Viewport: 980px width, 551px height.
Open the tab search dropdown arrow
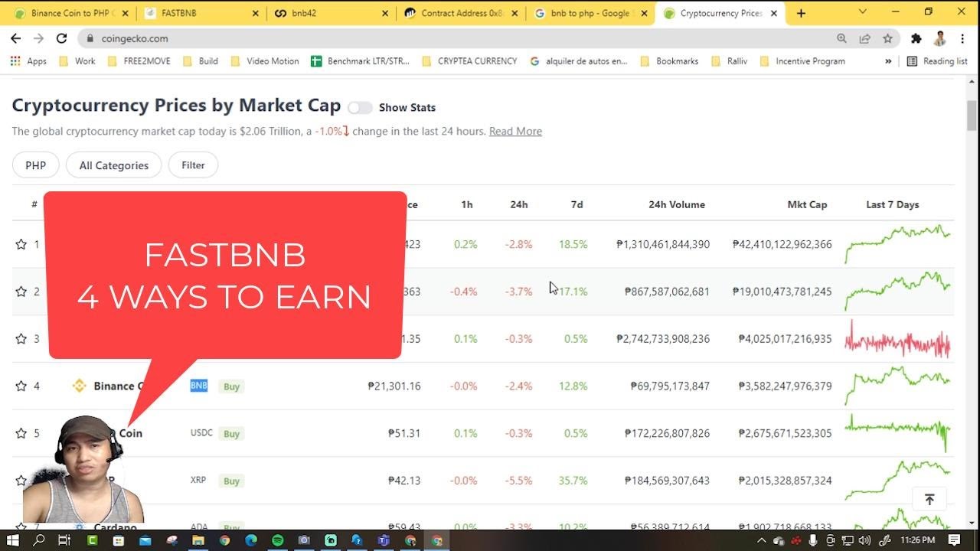863,11
